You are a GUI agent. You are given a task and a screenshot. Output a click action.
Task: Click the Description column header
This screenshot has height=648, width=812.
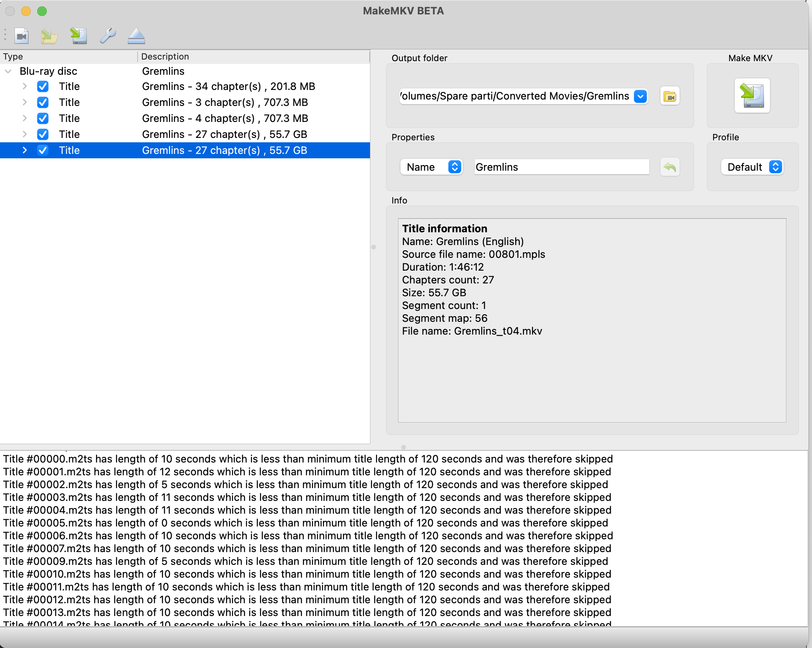click(x=254, y=56)
